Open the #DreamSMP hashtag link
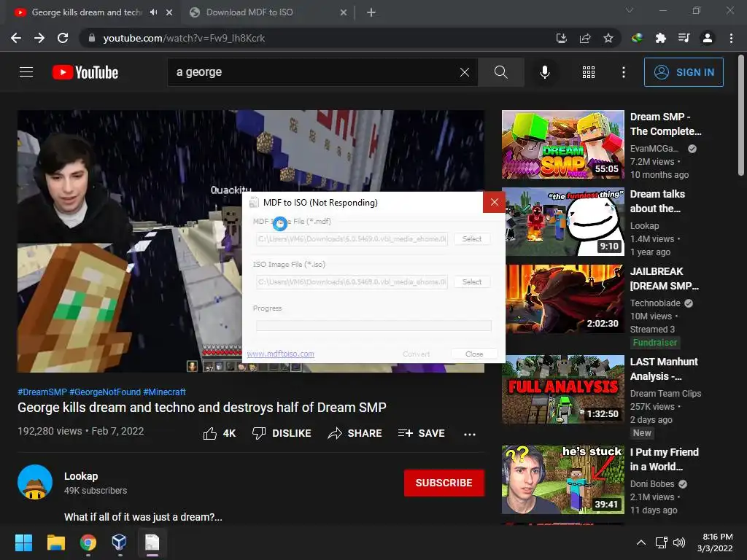Screen dimensions: 747x560 (x=42, y=392)
